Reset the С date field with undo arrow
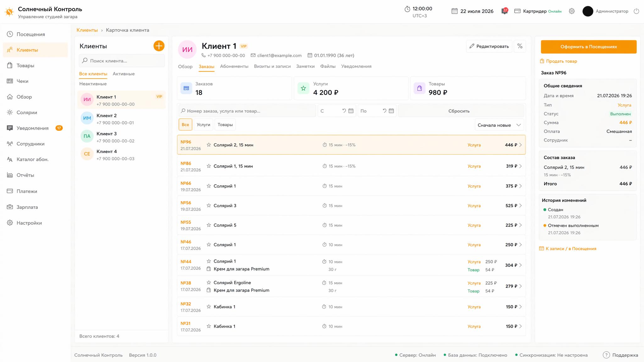This screenshot has height=362, width=644. [x=344, y=111]
